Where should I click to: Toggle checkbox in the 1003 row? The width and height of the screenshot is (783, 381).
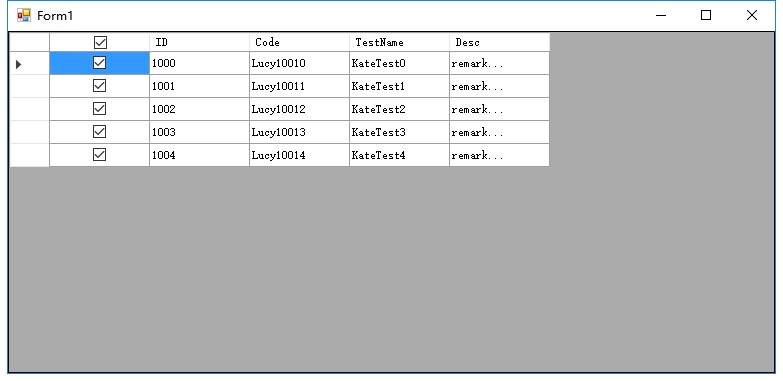click(x=99, y=131)
